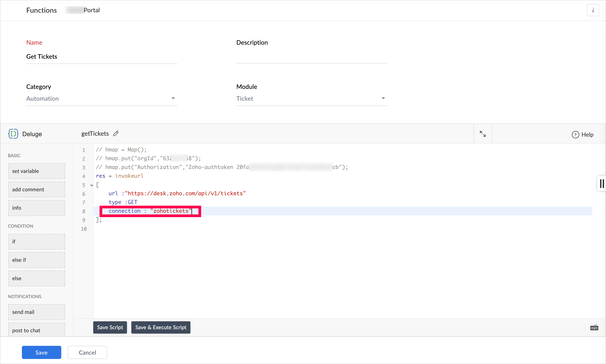Open the Module dropdown

coord(311,98)
